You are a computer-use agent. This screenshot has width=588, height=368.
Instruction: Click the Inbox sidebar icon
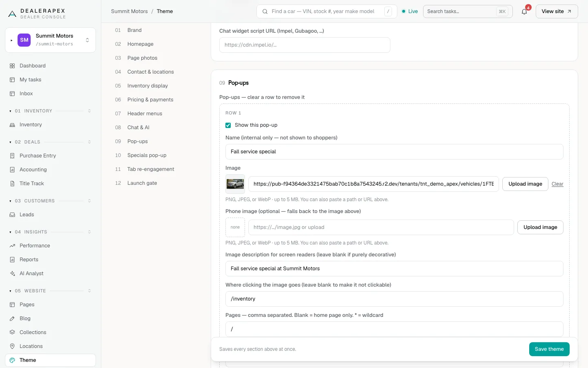[12, 94]
